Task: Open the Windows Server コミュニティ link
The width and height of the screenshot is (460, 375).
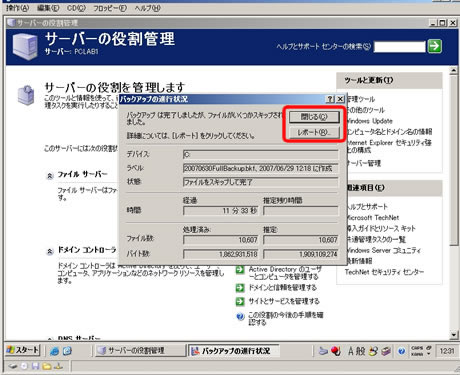Action: point(383,250)
